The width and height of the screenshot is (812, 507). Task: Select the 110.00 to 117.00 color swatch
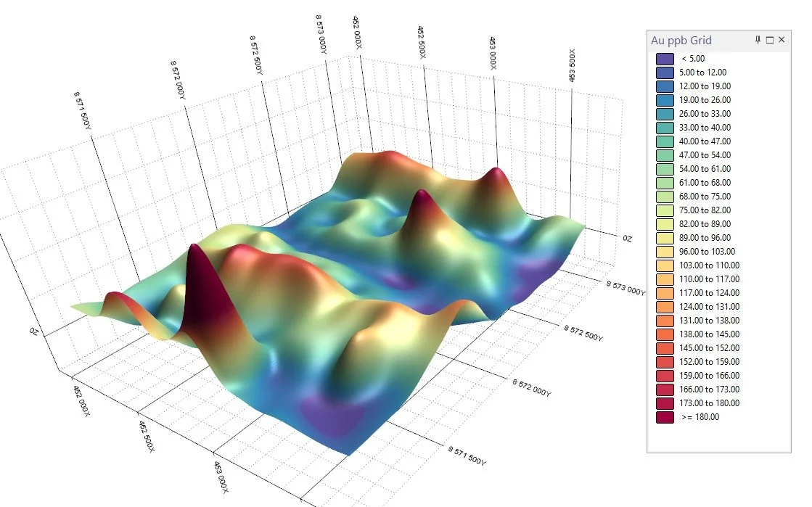pyautogui.click(x=665, y=279)
